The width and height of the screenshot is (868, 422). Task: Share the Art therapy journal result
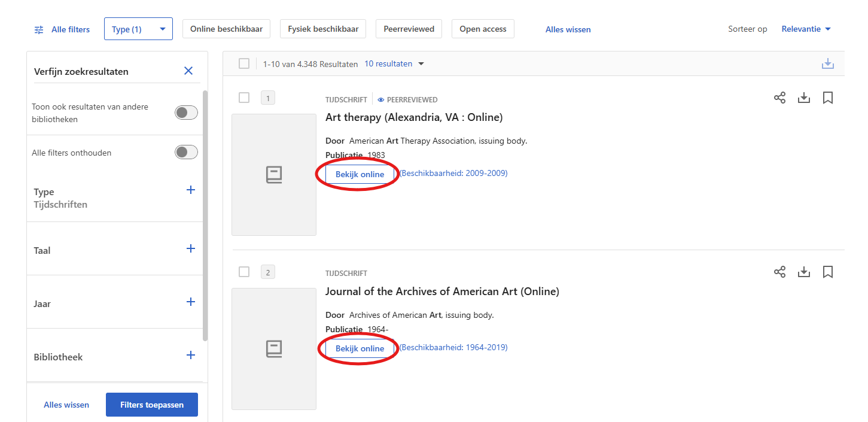coord(779,98)
